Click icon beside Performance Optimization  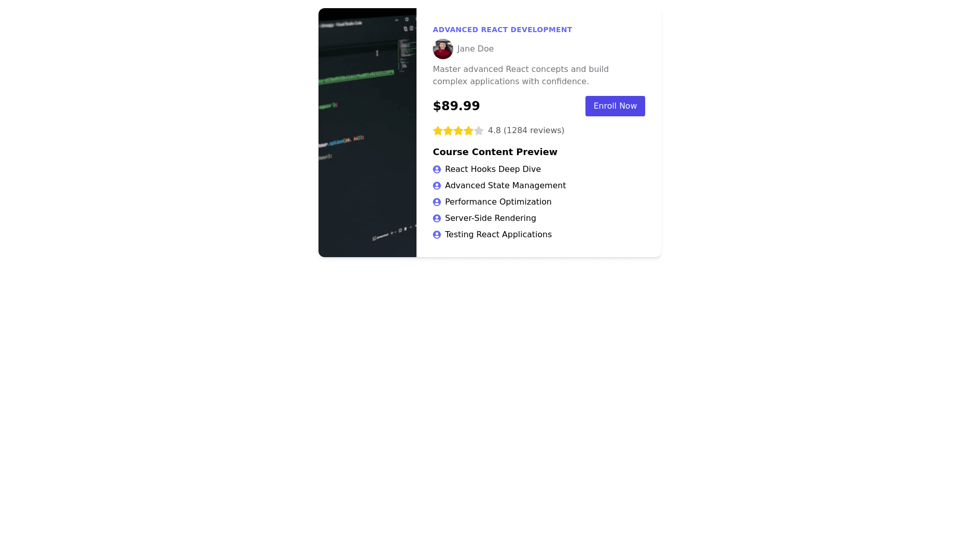[x=437, y=202]
